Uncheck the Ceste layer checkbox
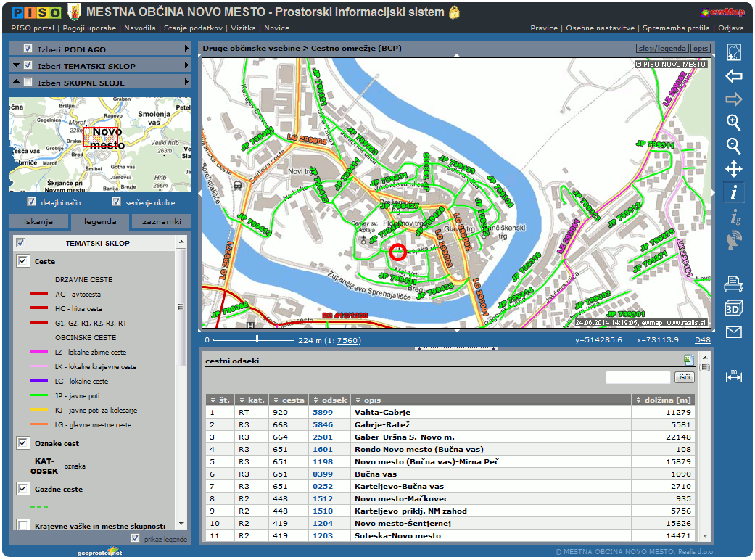This screenshot has height=560, width=755. point(23,261)
